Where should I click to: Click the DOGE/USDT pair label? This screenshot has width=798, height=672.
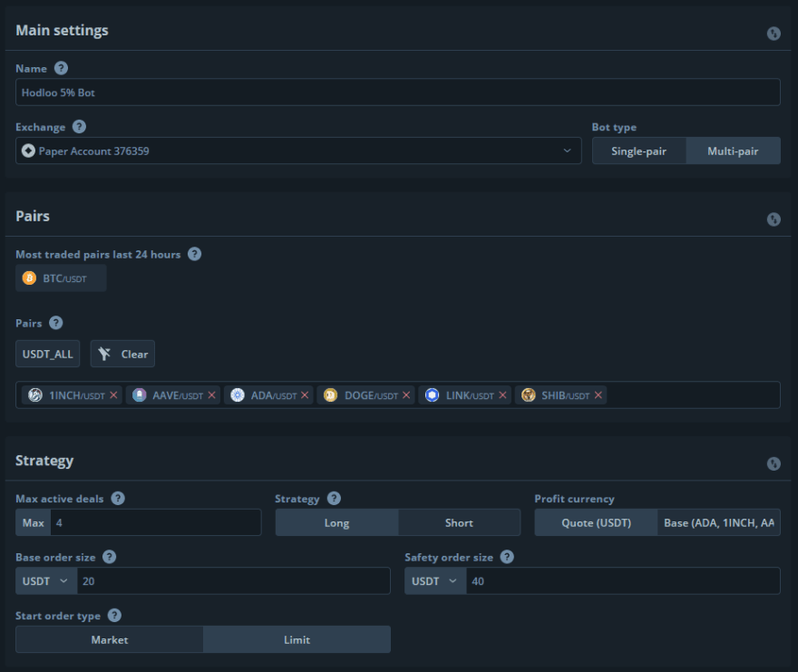371,395
